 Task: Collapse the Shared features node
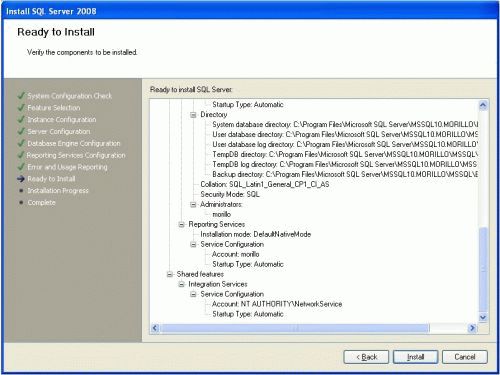[170, 274]
